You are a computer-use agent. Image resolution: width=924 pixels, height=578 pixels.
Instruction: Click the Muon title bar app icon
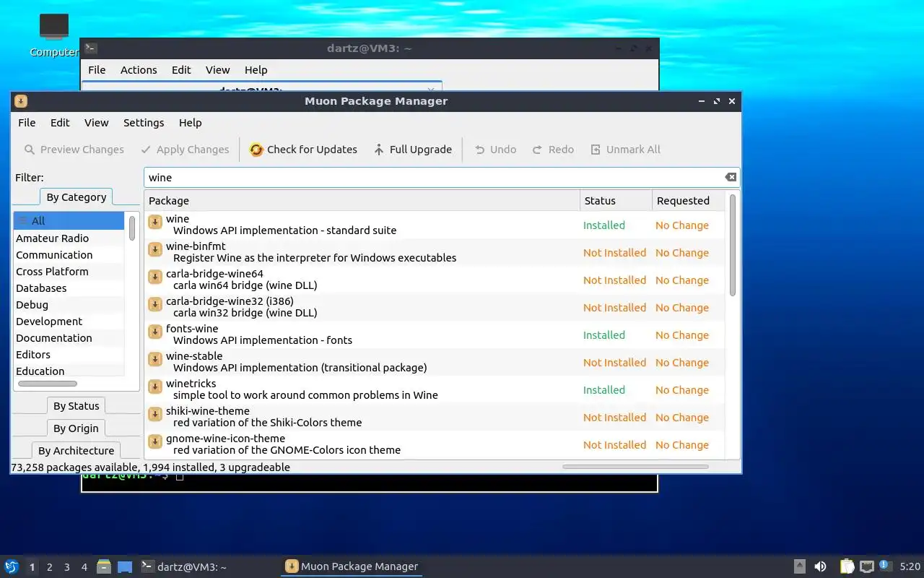point(20,101)
